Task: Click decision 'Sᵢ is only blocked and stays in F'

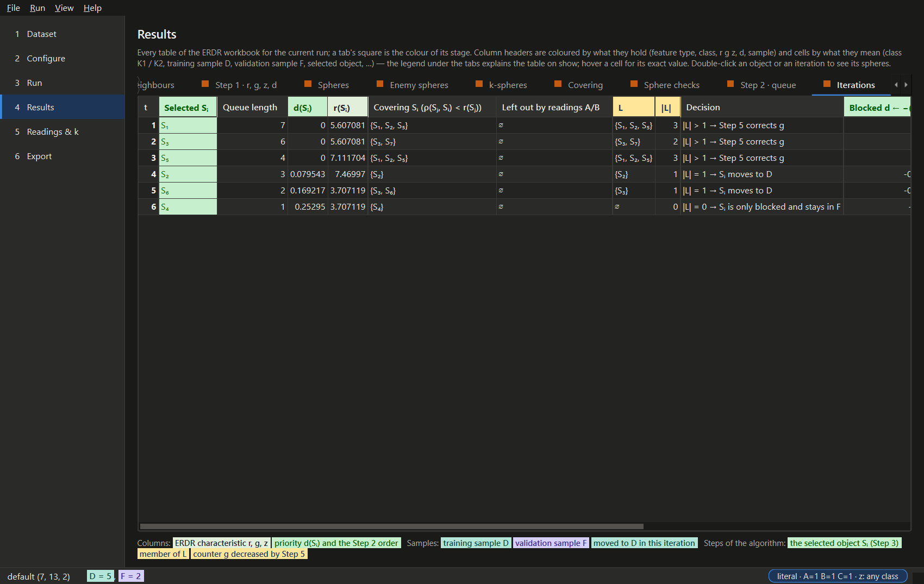Action: click(x=762, y=207)
